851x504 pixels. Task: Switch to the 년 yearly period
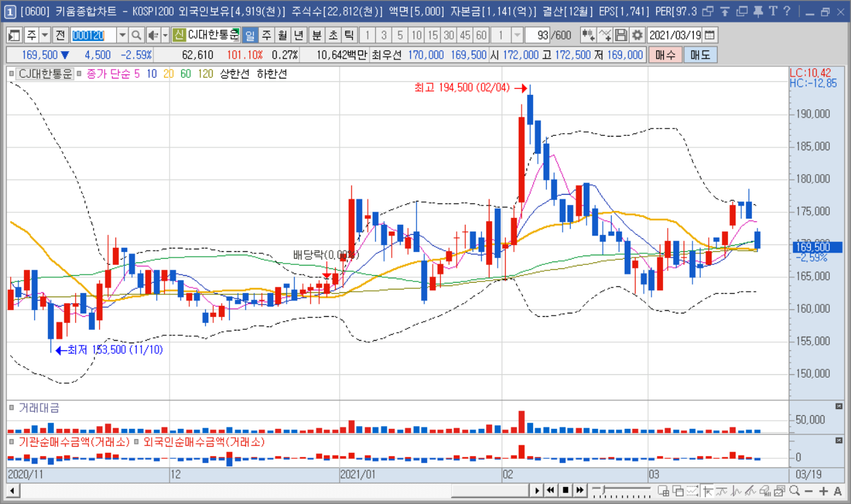298,36
